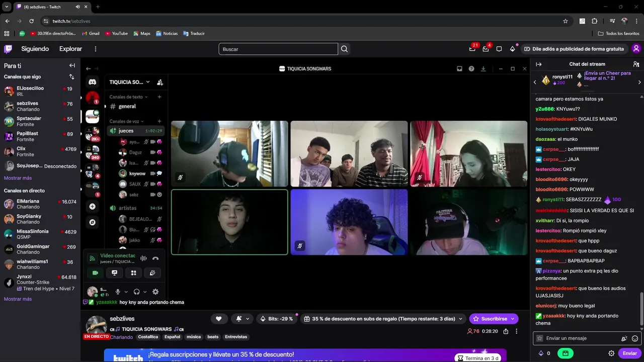Collapse the Para ti sidebar
This screenshot has height=362, width=644.
click(x=72, y=65)
